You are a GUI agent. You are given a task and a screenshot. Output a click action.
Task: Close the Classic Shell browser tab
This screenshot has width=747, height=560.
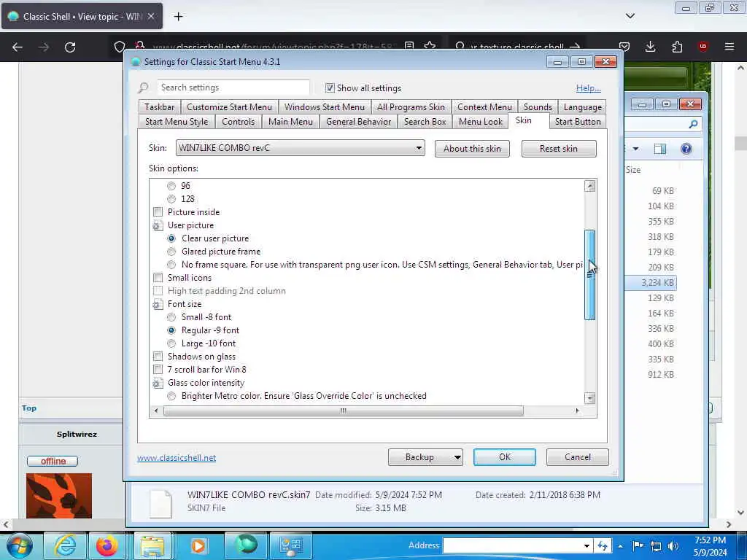click(150, 16)
